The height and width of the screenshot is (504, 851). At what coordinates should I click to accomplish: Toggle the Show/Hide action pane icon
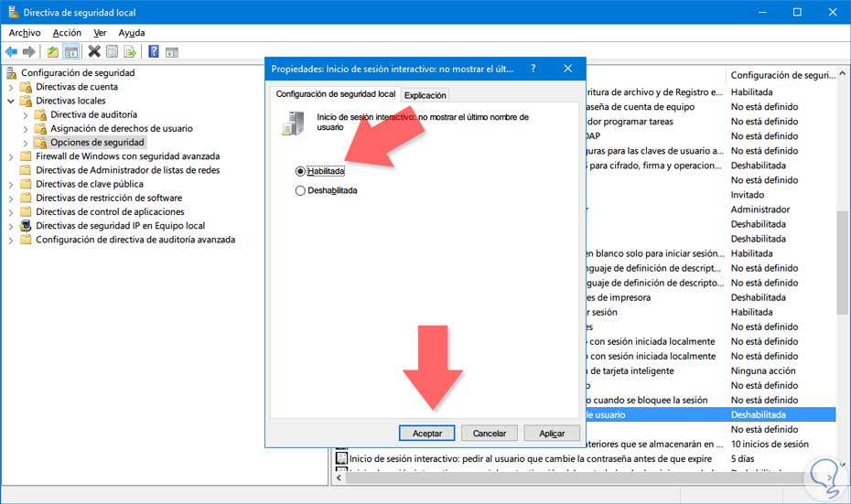(x=171, y=53)
